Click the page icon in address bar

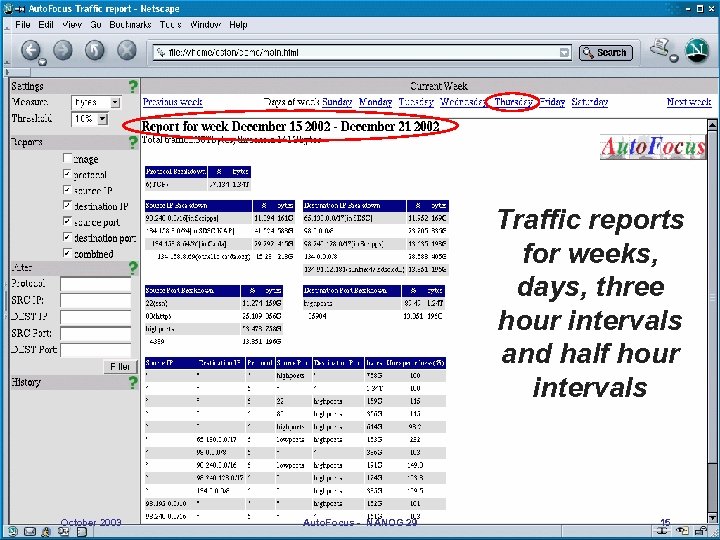click(160, 53)
